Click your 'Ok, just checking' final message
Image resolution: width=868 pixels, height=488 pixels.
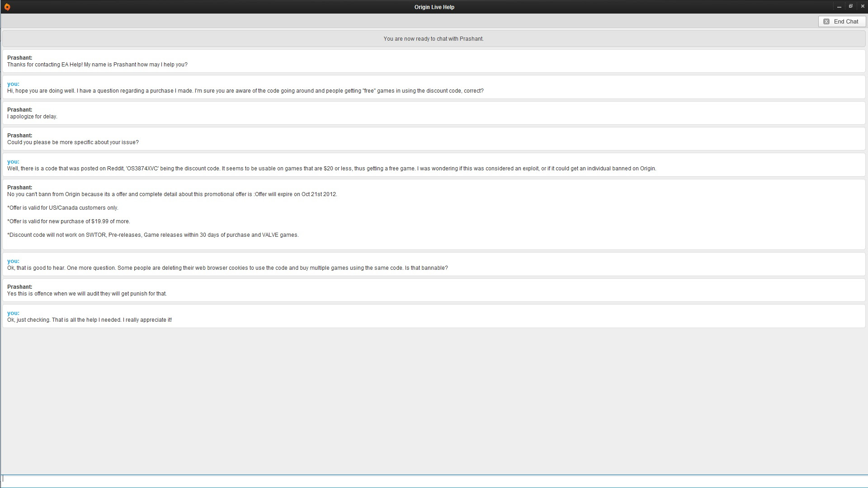tap(90, 320)
